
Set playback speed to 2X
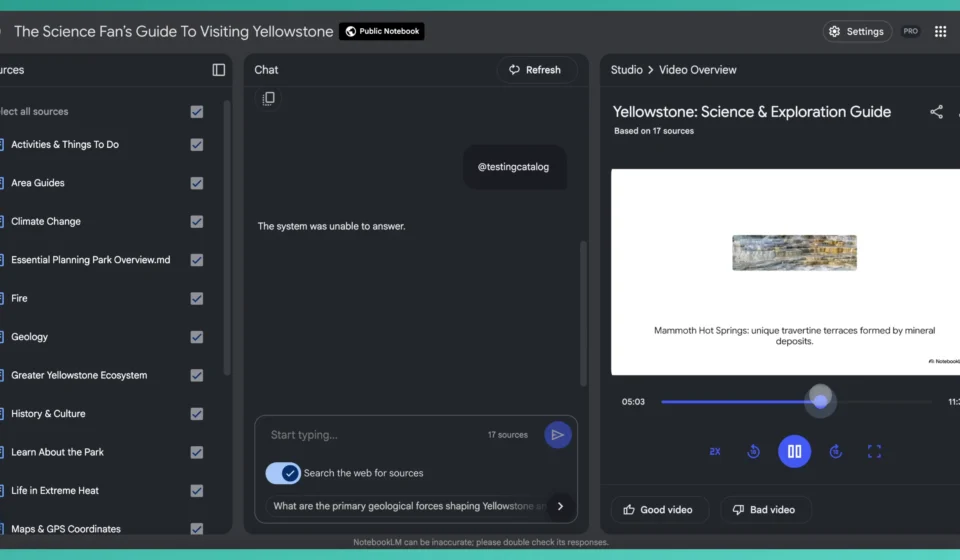click(x=714, y=451)
